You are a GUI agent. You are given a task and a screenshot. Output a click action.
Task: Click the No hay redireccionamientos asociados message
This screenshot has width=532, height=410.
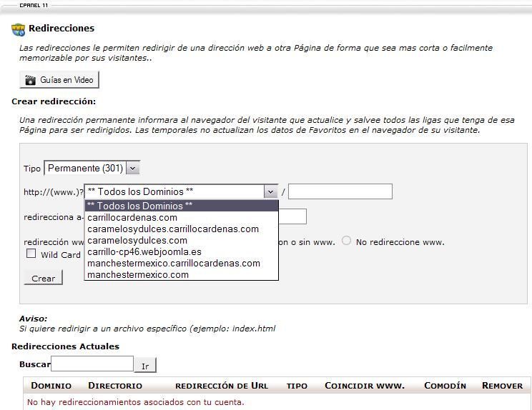tap(135, 402)
